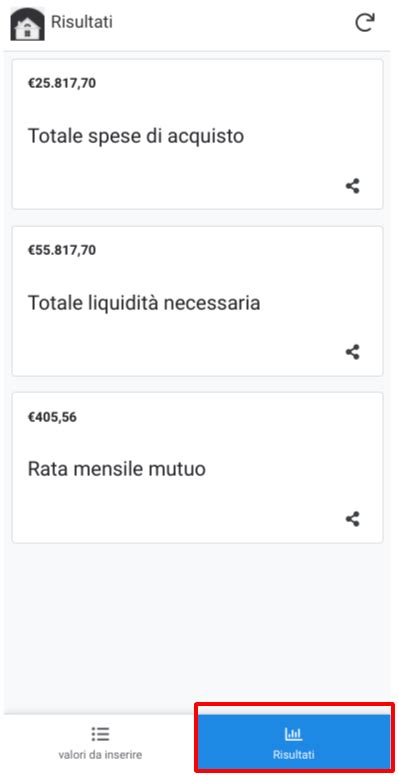Screen dimensions: 398x776
Task: Click the Rata mensile mutuo label
Action: [117, 468]
